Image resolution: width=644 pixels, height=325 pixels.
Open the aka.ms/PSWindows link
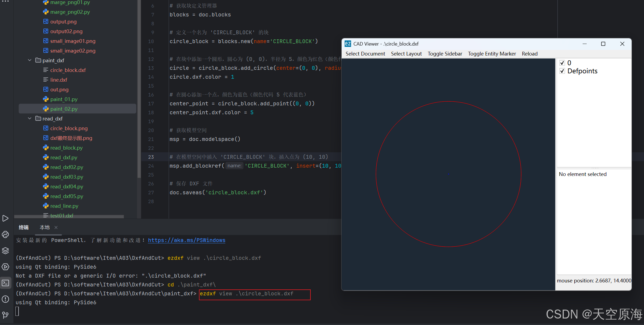click(187, 240)
